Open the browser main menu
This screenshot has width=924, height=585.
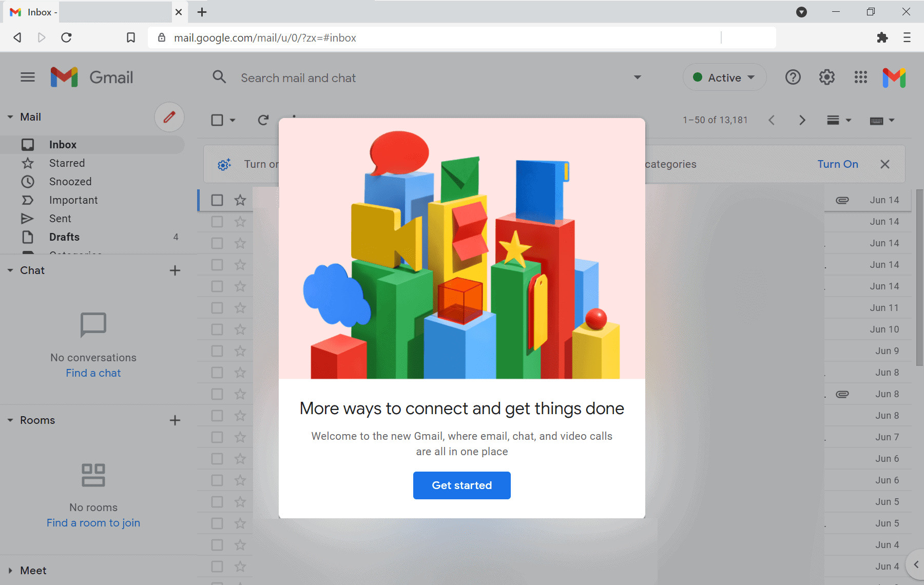907,37
